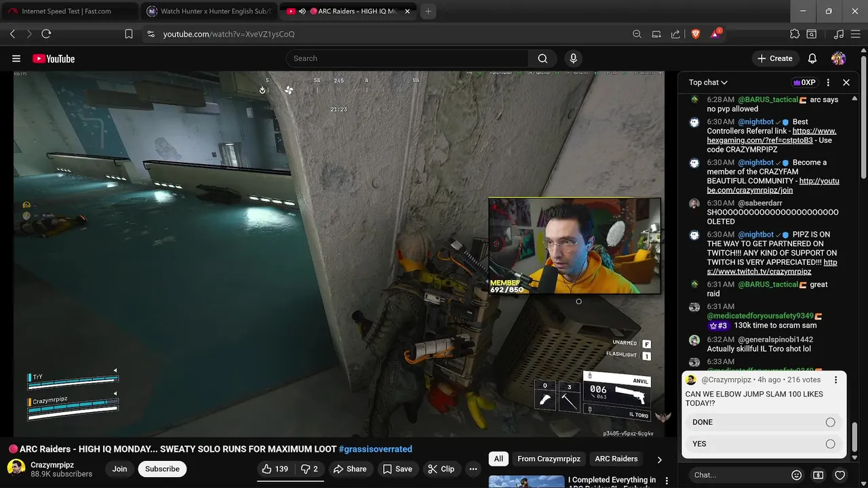Image resolution: width=868 pixels, height=488 pixels.
Task: Click the Join channel button
Action: 119,469
